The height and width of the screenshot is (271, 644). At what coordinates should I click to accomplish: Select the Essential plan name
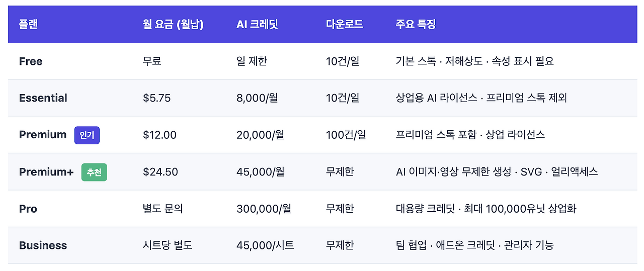(43, 98)
